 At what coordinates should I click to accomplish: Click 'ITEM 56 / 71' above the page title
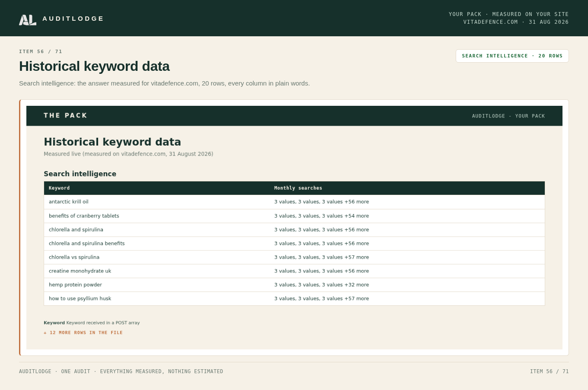41,51
